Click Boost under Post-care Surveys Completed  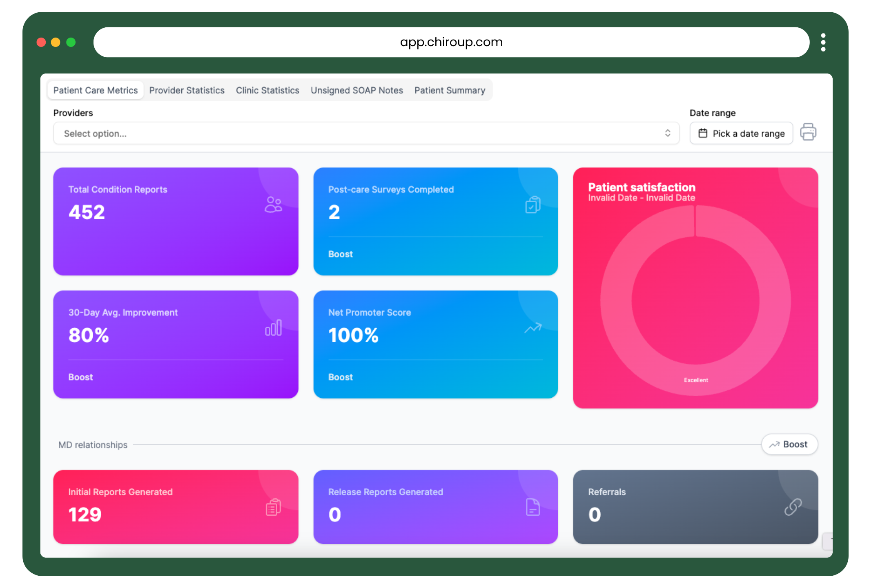(341, 254)
